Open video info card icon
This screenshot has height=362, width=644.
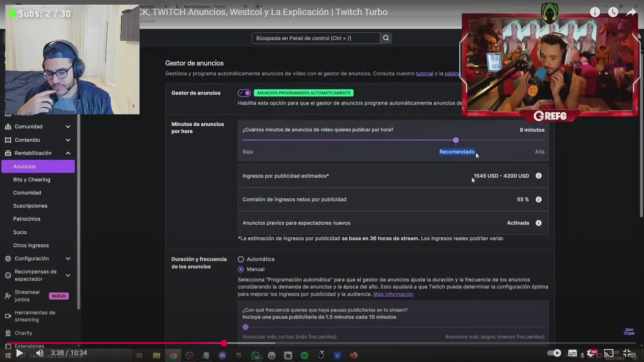595,12
